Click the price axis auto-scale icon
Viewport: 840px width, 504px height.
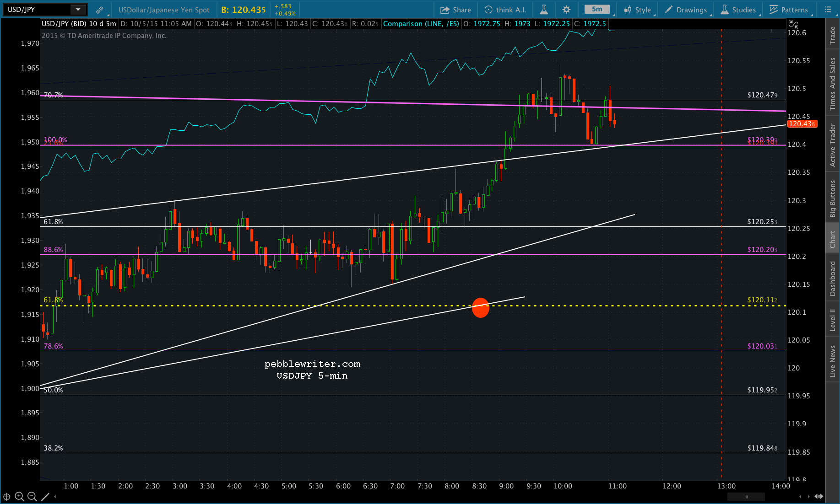point(793,24)
